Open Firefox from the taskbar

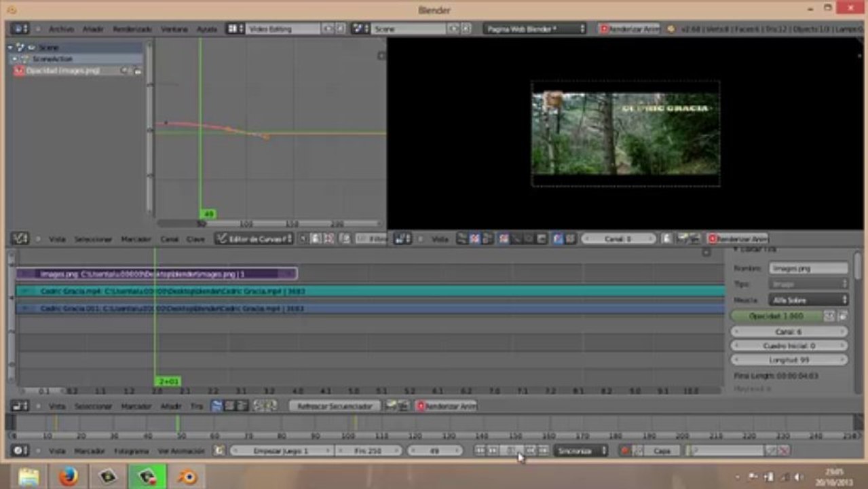69,477
